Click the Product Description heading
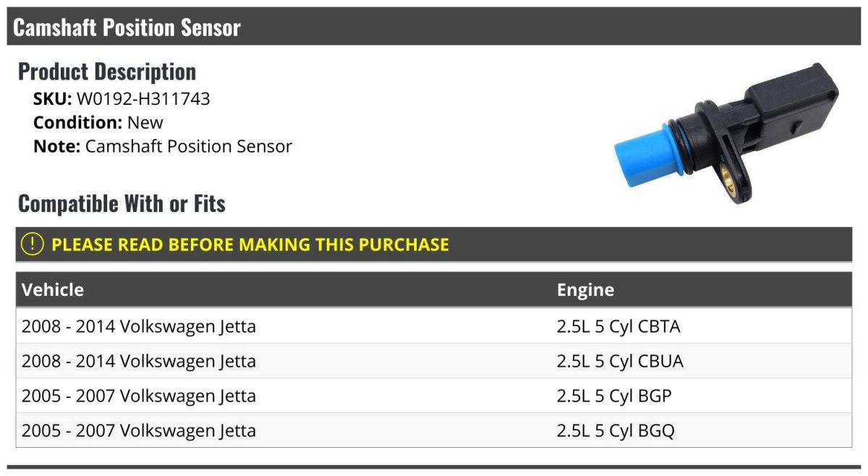Image resolution: width=868 pixels, height=476 pixels. 107,71
